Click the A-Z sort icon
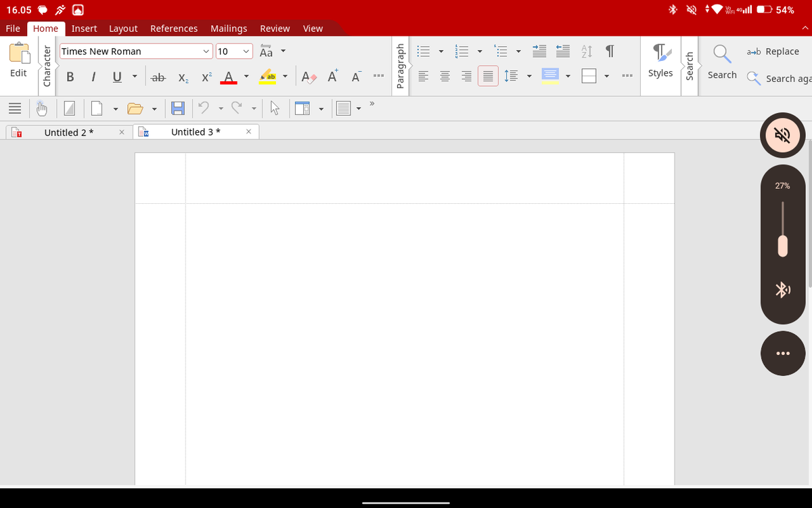The height and width of the screenshot is (508, 812). pos(586,51)
